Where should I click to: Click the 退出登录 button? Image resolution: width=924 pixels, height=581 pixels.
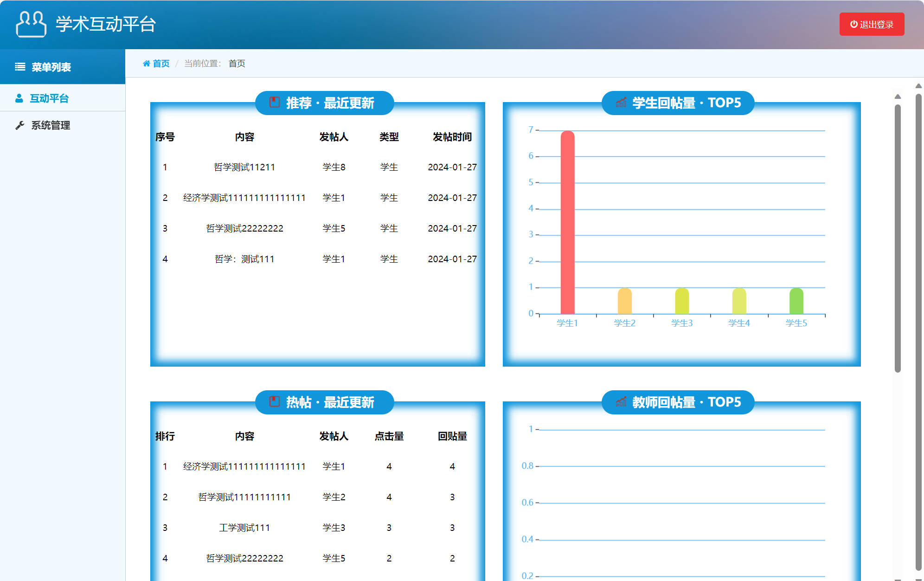click(x=872, y=24)
